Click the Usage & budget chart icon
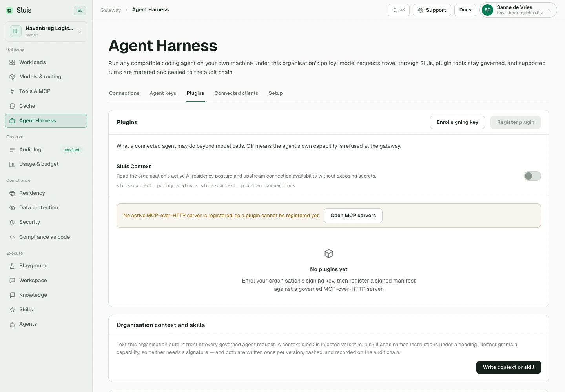This screenshot has height=392, width=565. 12,164
